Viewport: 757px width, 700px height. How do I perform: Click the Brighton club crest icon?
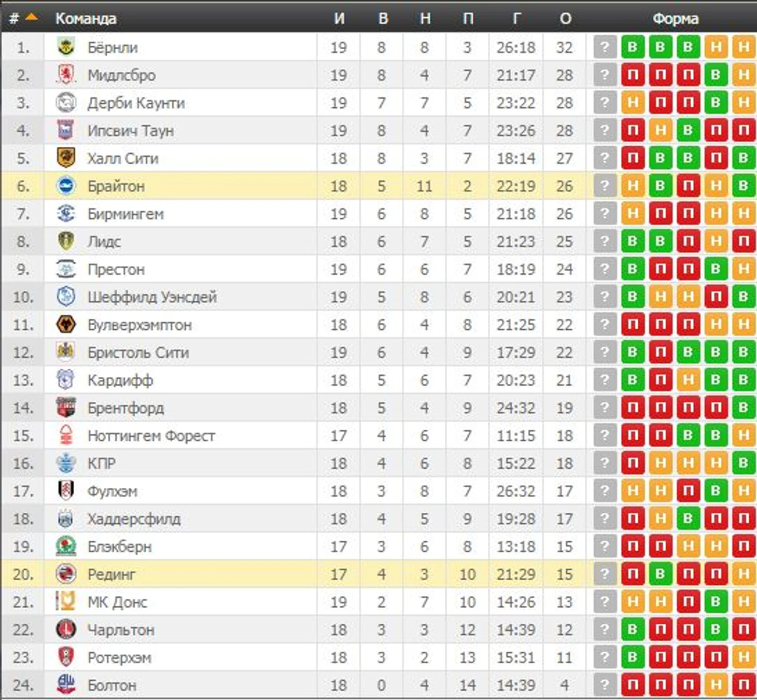[x=66, y=186]
